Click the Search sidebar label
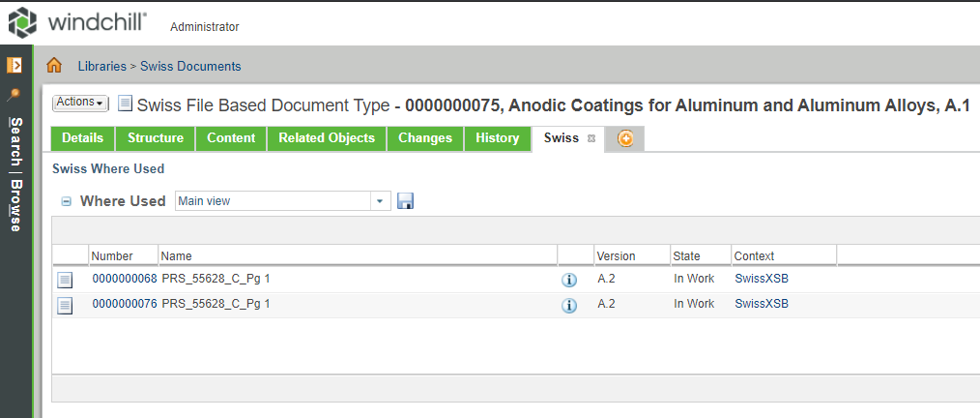This screenshot has height=418, width=980. coord(16,142)
